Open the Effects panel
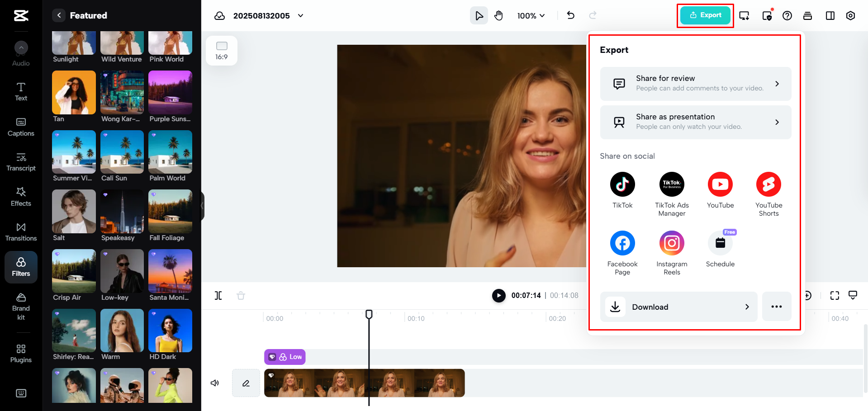Image resolution: width=868 pixels, height=411 pixels. (21, 197)
